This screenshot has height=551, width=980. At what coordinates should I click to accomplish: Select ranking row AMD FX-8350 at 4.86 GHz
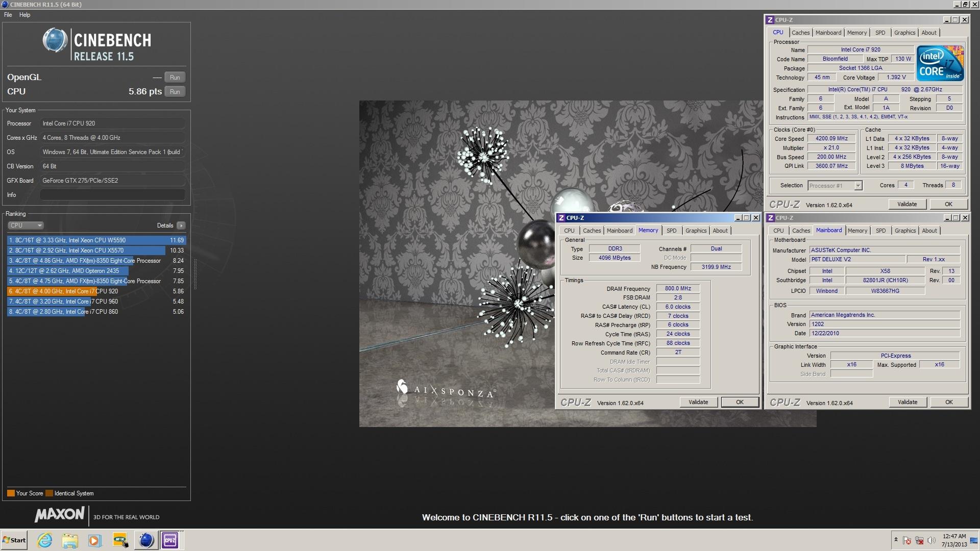tap(96, 261)
